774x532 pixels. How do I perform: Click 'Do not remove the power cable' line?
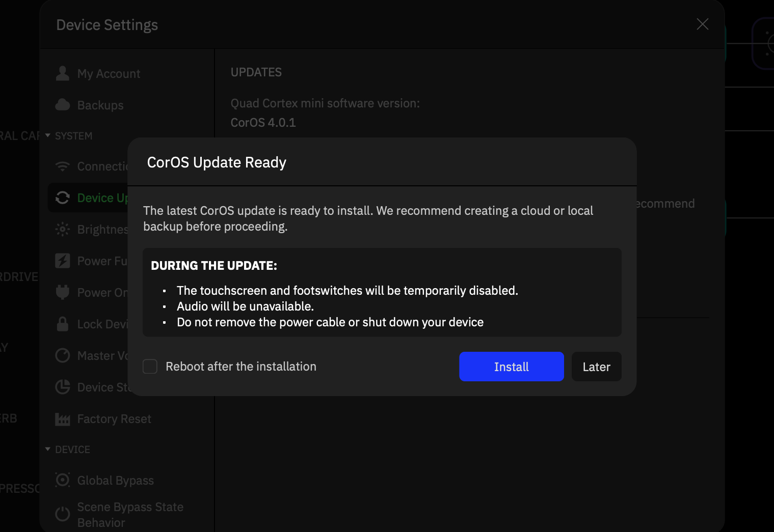pos(330,322)
